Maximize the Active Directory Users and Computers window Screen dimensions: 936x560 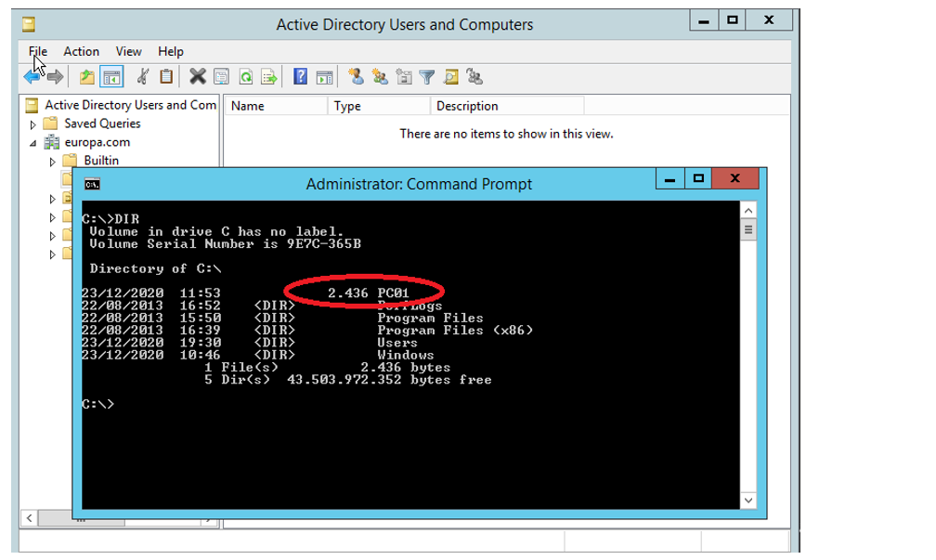[x=733, y=20]
